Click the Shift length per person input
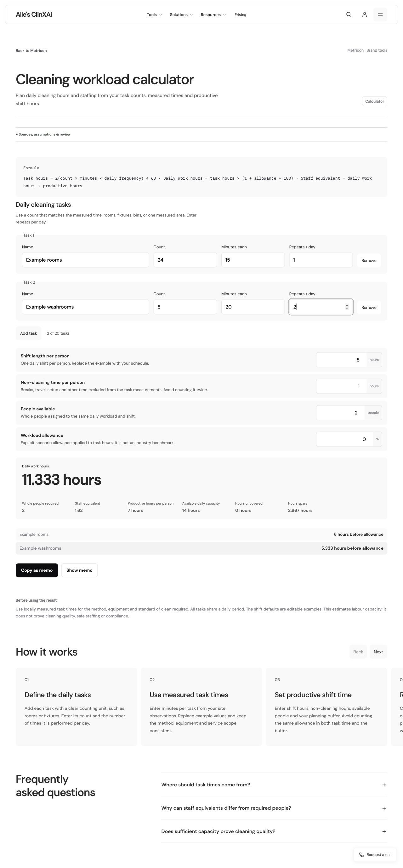 click(x=341, y=360)
